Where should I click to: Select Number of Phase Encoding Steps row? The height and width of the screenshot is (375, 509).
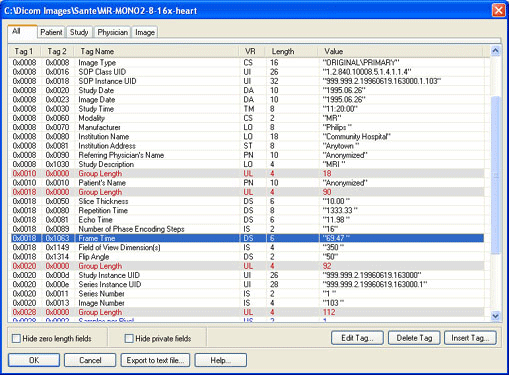click(246, 229)
